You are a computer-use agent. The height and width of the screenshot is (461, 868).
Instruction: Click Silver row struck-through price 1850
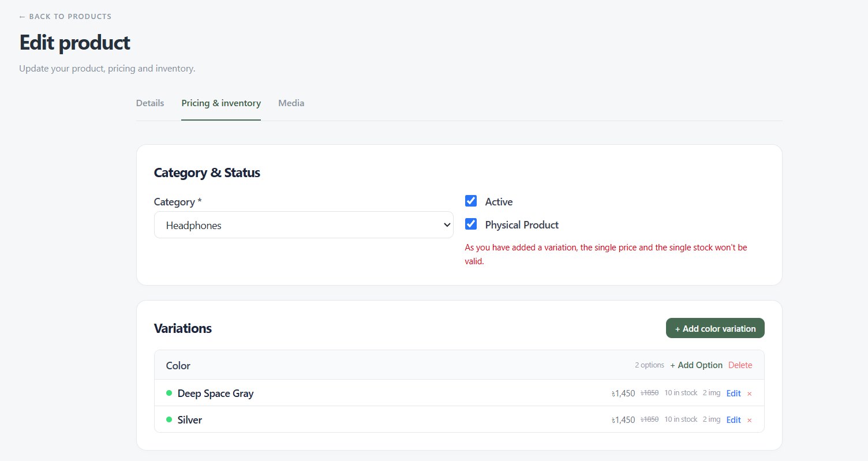coord(649,419)
